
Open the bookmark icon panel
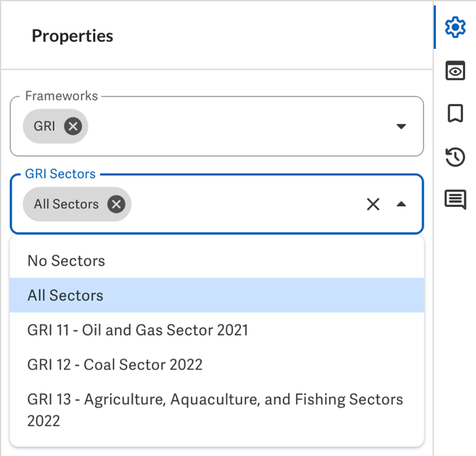tap(455, 114)
